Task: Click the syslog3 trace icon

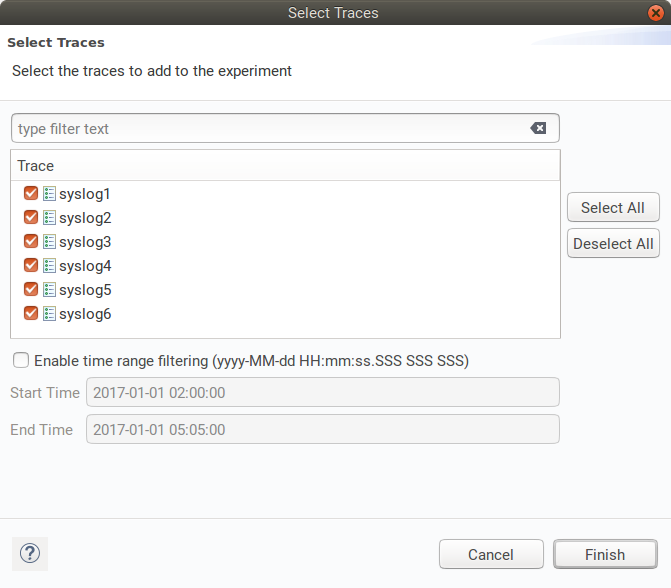Action: 49,242
